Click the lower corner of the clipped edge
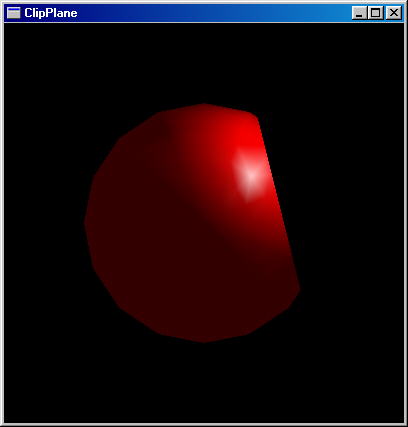 (299, 289)
